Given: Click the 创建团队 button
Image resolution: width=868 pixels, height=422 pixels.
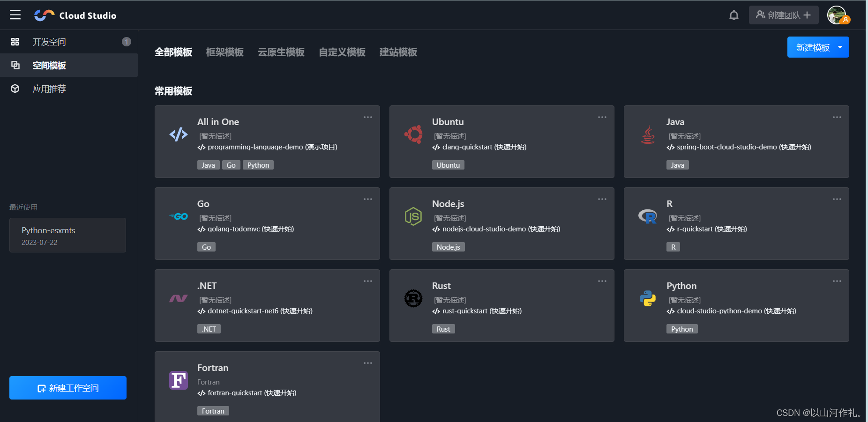Looking at the screenshot, I should [x=784, y=15].
